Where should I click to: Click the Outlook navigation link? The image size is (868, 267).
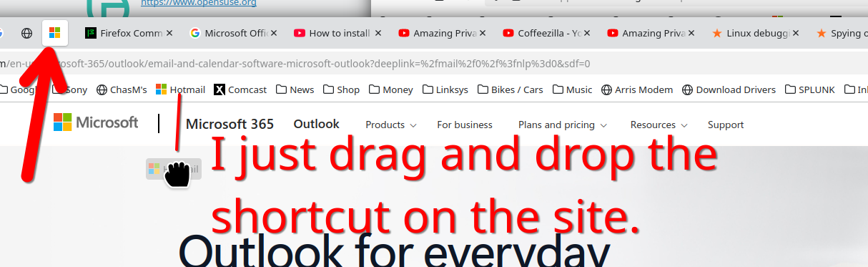click(x=317, y=124)
